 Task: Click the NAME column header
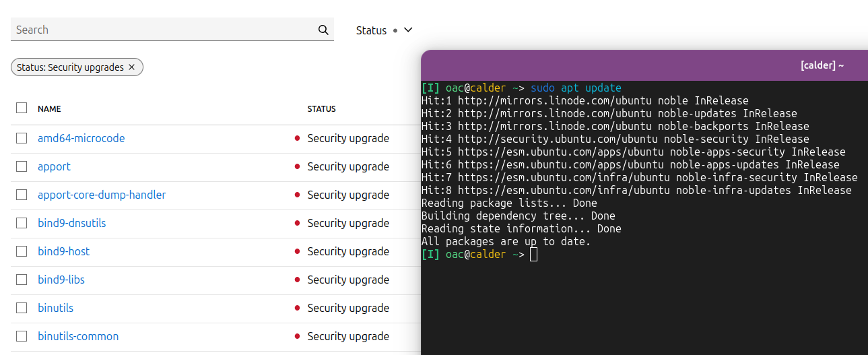(x=49, y=108)
